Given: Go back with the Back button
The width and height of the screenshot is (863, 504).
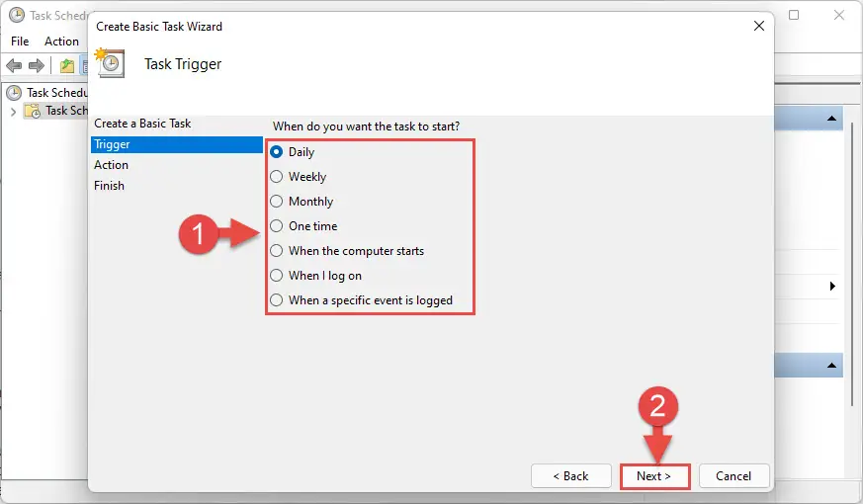Looking at the screenshot, I should [x=570, y=476].
